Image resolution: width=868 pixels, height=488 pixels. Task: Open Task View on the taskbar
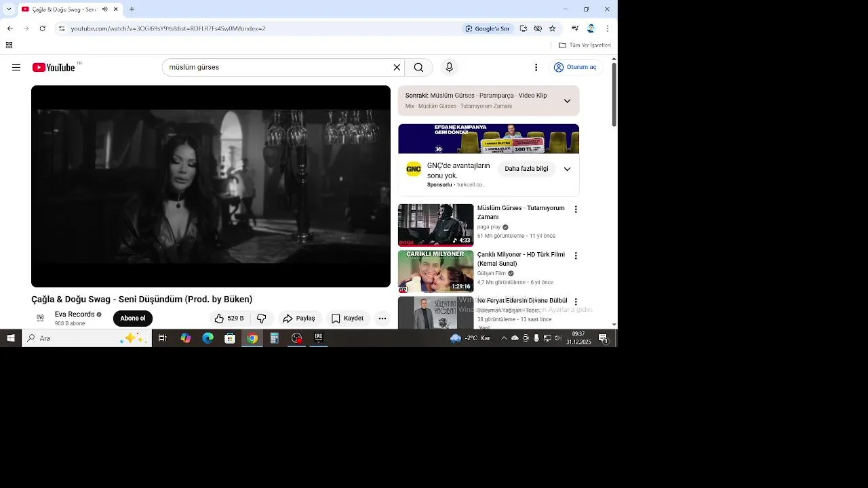163,338
